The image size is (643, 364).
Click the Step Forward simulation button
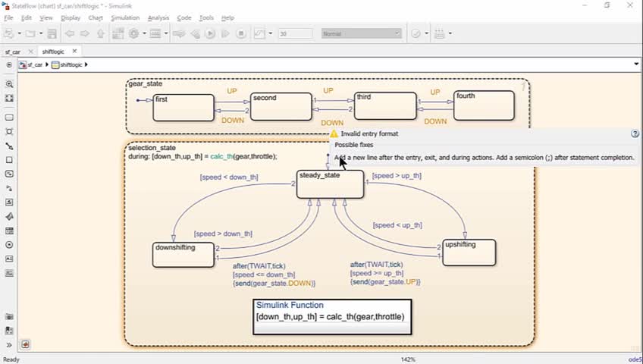(225, 33)
